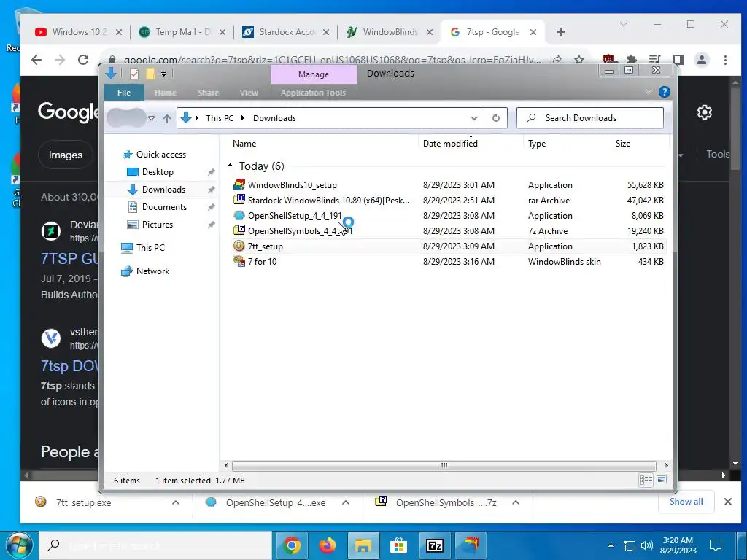Click Properties icon in quick access toolbar
The width and height of the screenshot is (747, 560).
pos(134,74)
